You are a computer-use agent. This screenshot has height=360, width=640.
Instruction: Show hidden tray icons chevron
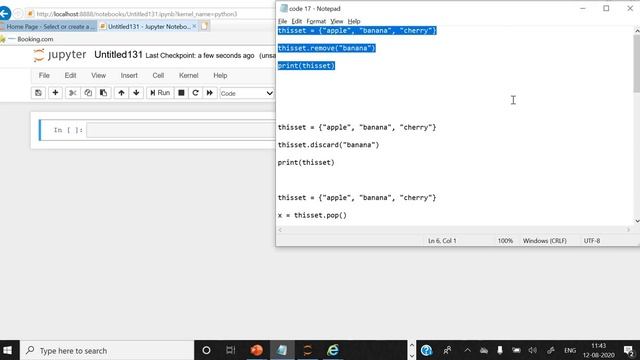(468, 350)
